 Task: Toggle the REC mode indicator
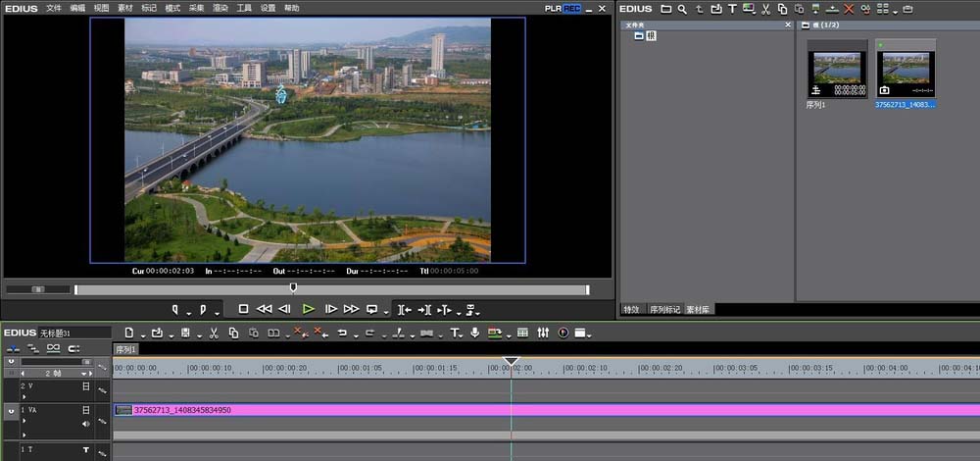tap(571, 8)
